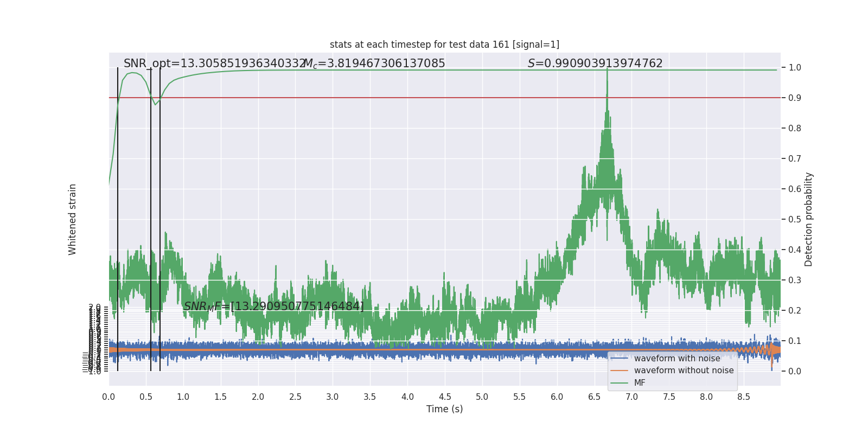Click the orange merger chirp near 8.9 seconds
Image resolution: width=868 pixels, height=434 pixels.
tap(771, 352)
